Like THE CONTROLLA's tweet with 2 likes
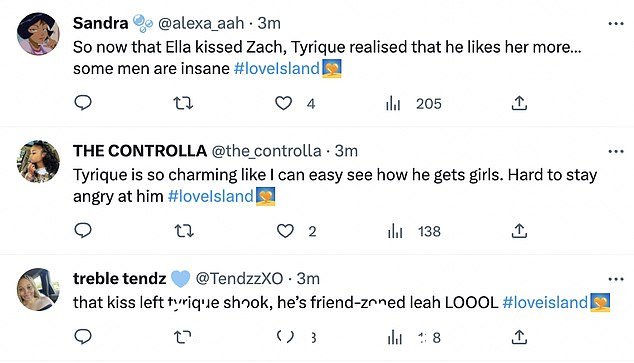This screenshot has height=363, width=634. [285, 231]
